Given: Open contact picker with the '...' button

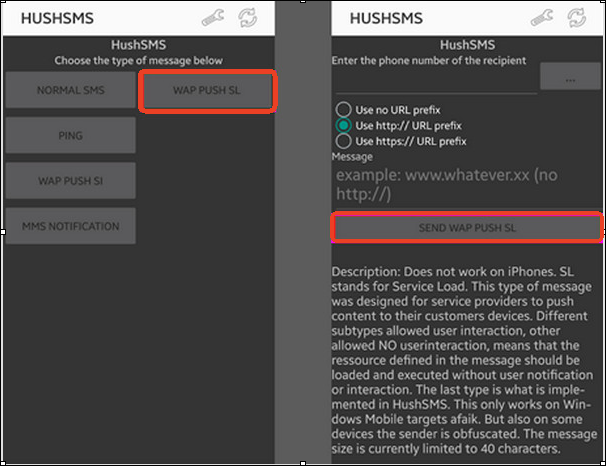Looking at the screenshot, I should 570,76.
